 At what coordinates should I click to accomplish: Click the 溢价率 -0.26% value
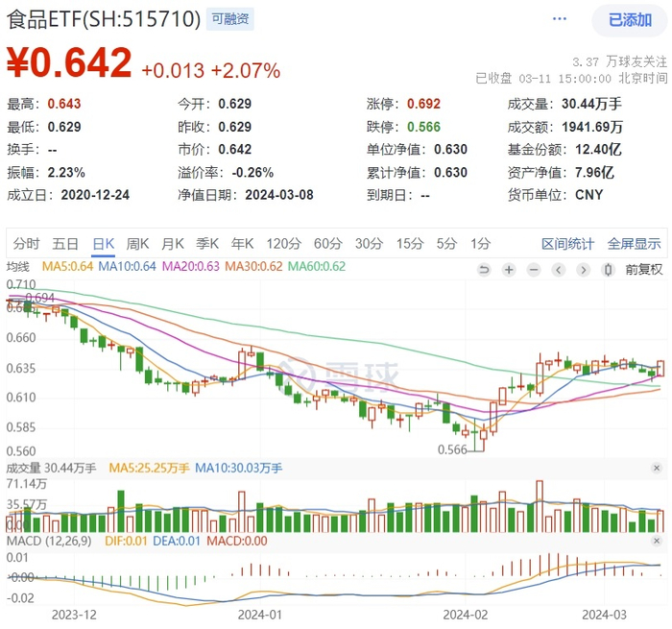coord(252,172)
